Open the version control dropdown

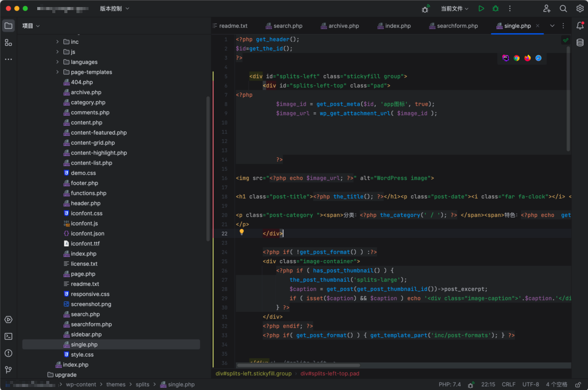coord(114,8)
